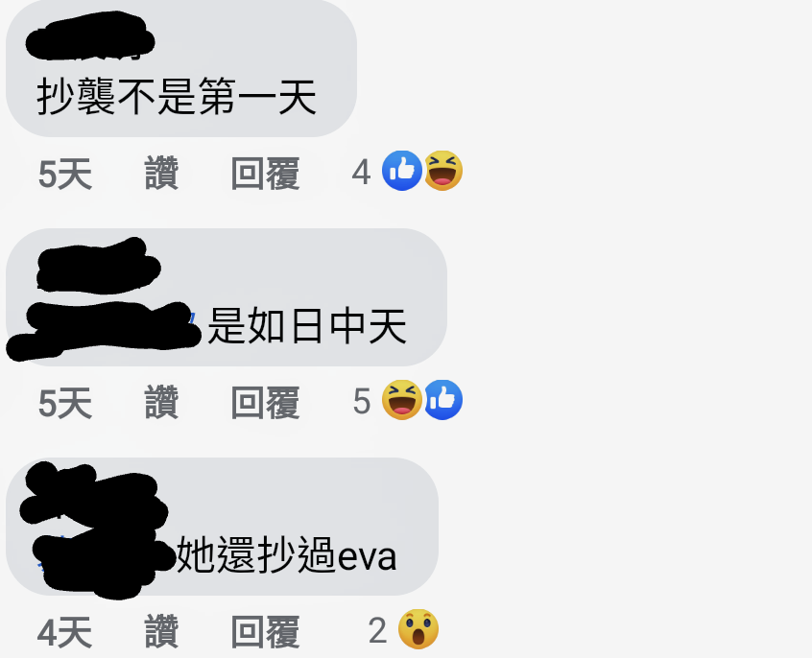The width and height of the screenshot is (812, 658).
Task: Click the comment text 抄襲不是第一天
Action: pyautogui.click(x=177, y=97)
